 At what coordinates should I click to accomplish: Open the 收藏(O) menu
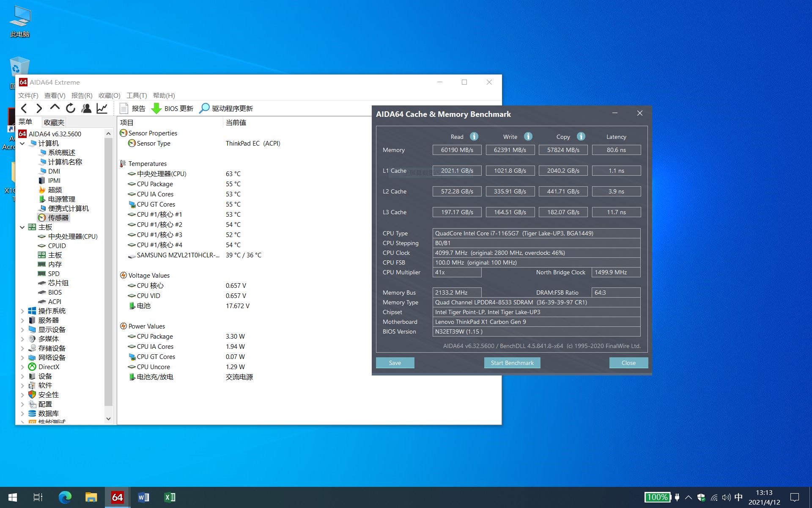tap(109, 95)
